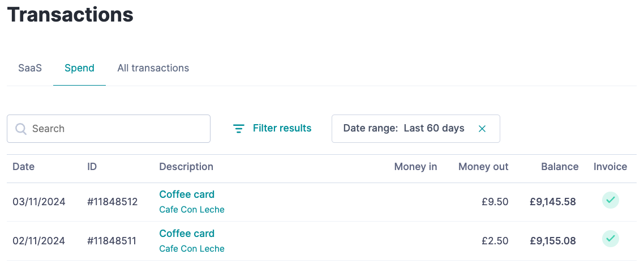Viewport: 644px width, 267px height.
Task: Click the Description column header
Action: (x=186, y=167)
